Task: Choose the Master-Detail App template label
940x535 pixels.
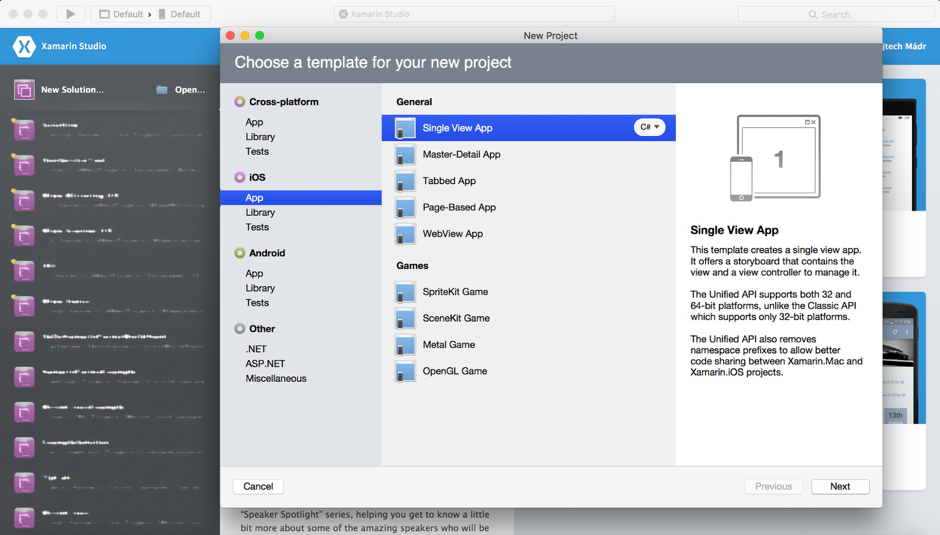Action: (462, 154)
